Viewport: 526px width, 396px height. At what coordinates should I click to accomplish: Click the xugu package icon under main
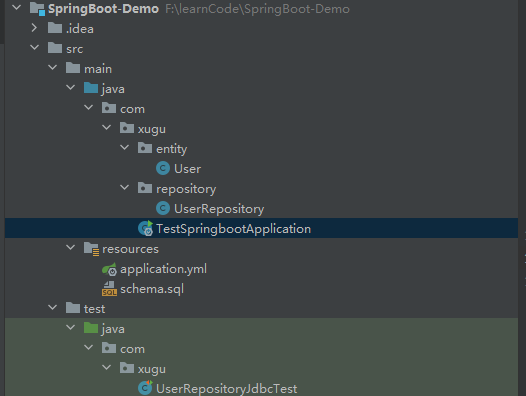(x=127, y=128)
